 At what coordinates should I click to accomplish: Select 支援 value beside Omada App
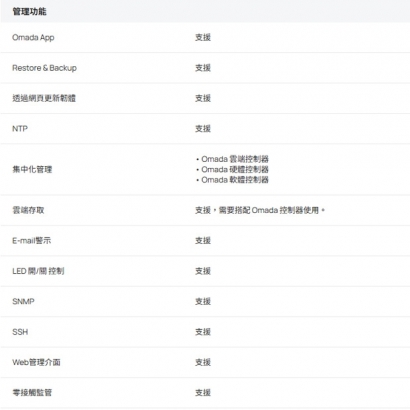tap(203, 37)
